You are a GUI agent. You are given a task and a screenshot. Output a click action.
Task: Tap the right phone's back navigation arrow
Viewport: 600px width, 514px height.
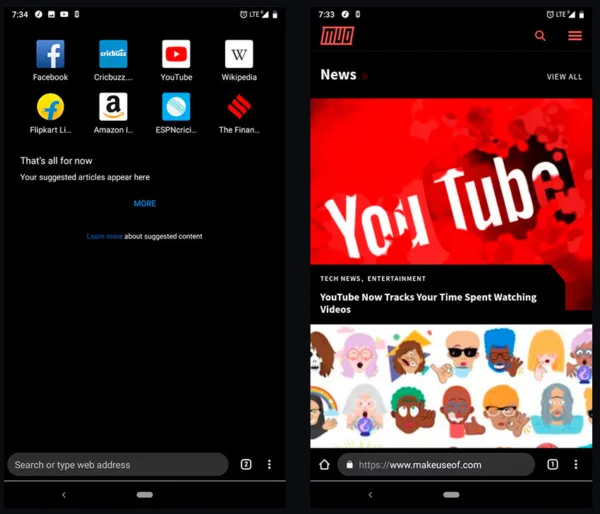[x=370, y=495]
